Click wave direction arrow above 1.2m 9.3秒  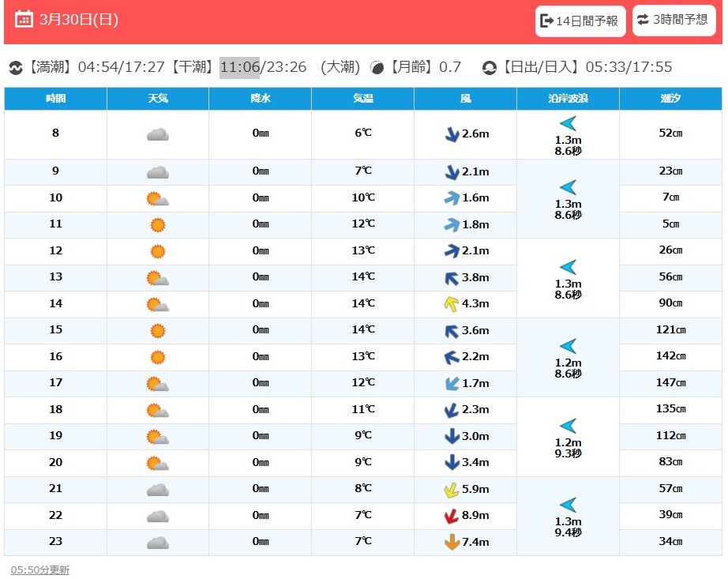pos(569,426)
